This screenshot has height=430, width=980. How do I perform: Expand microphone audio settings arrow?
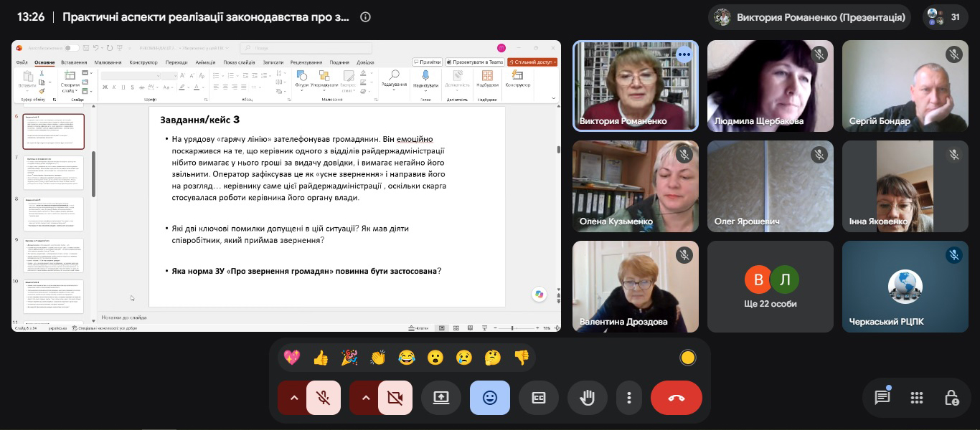tap(293, 398)
